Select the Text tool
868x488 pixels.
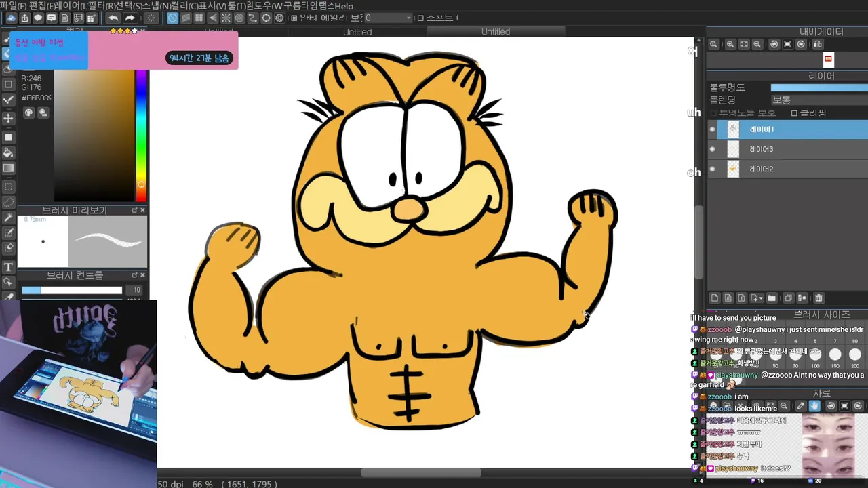coord(8,266)
